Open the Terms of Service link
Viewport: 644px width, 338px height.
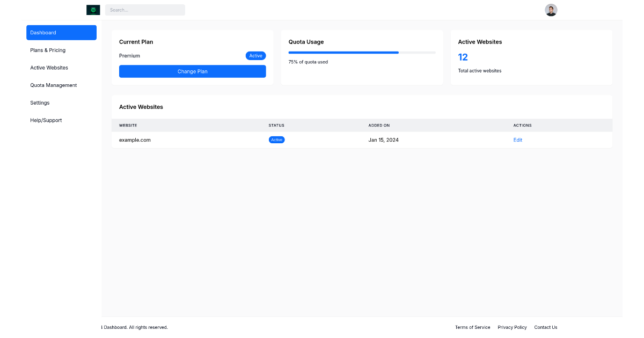tap(472, 327)
